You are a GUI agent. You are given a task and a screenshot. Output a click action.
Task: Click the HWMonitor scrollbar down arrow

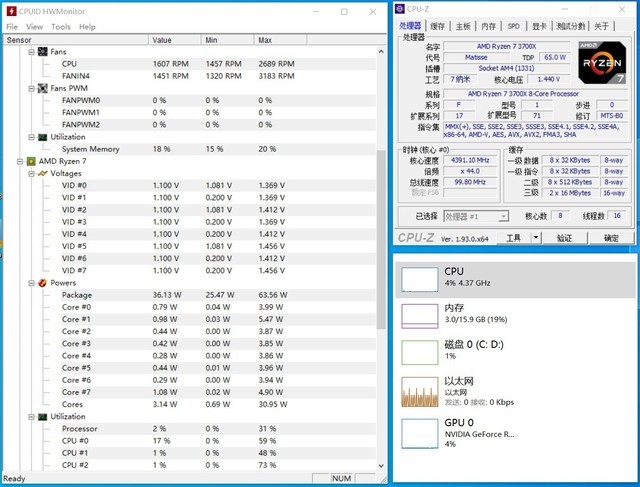pyautogui.click(x=381, y=465)
